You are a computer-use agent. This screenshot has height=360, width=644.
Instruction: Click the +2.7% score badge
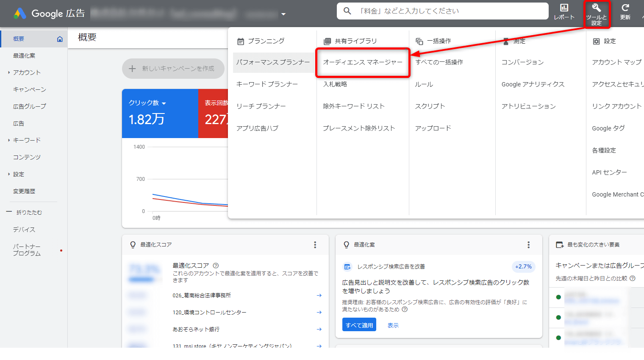click(x=524, y=266)
